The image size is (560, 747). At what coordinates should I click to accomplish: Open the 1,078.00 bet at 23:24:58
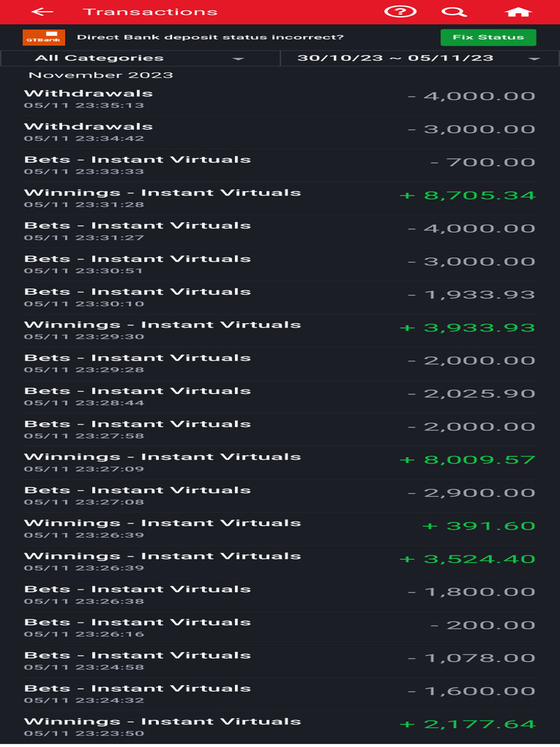coord(280,661)
